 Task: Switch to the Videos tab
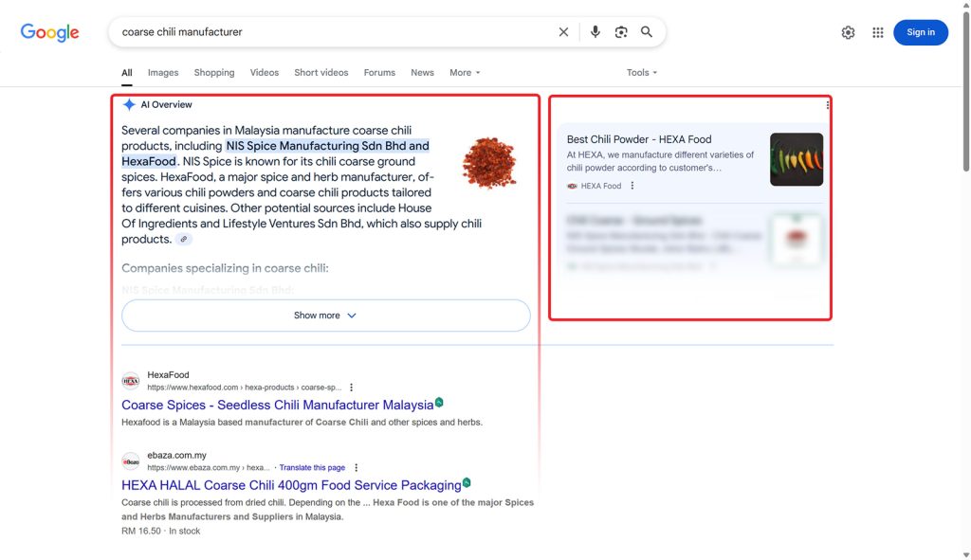[265, 72]
